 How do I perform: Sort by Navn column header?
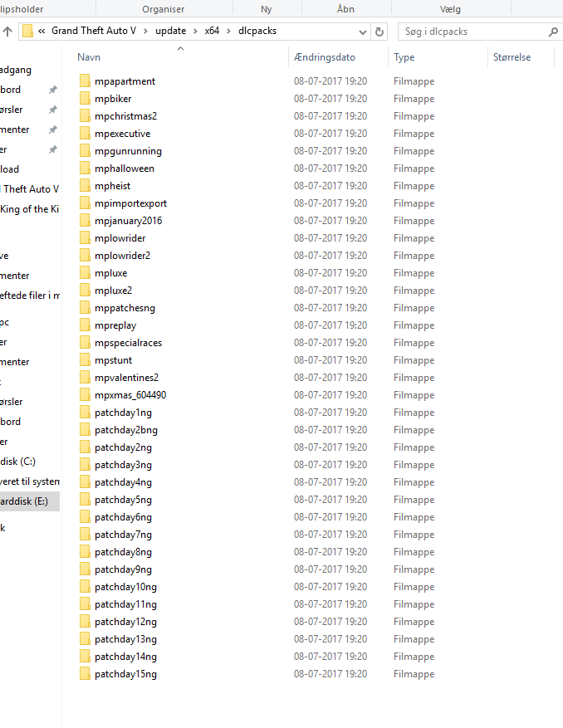point(89,57)
